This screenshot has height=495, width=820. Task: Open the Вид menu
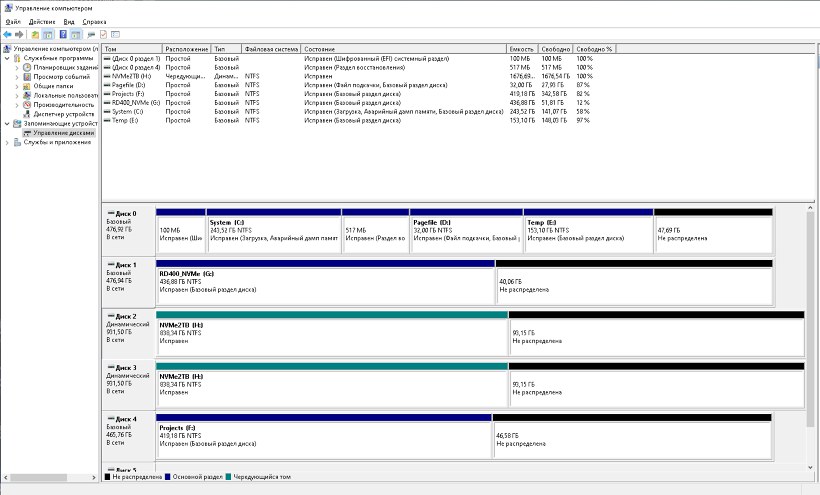tap(69, 21)
